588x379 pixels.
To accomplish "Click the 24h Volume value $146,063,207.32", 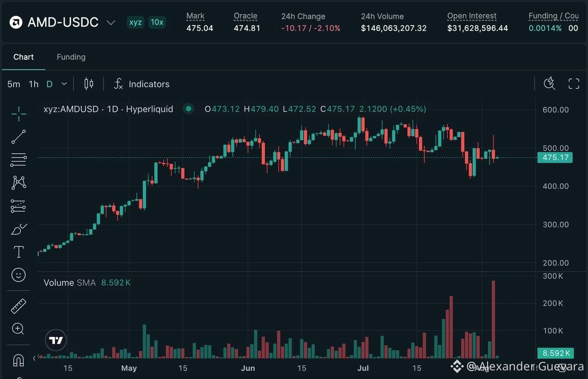I will click(394, 28).
